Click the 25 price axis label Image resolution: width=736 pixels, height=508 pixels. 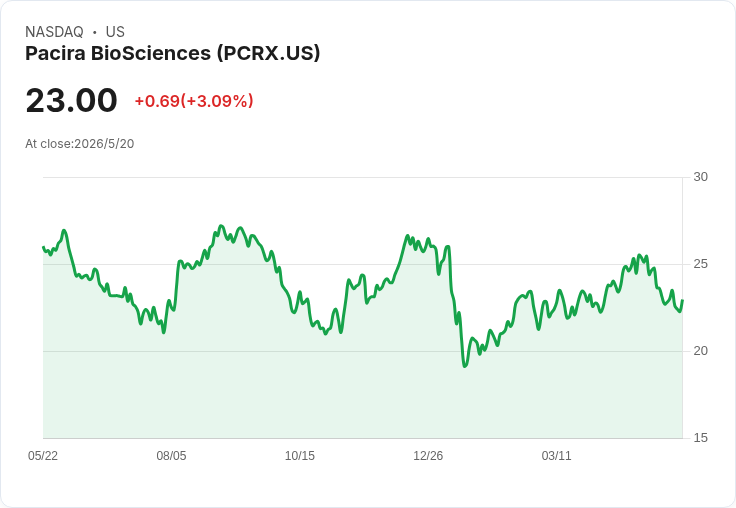coord(700,264)
